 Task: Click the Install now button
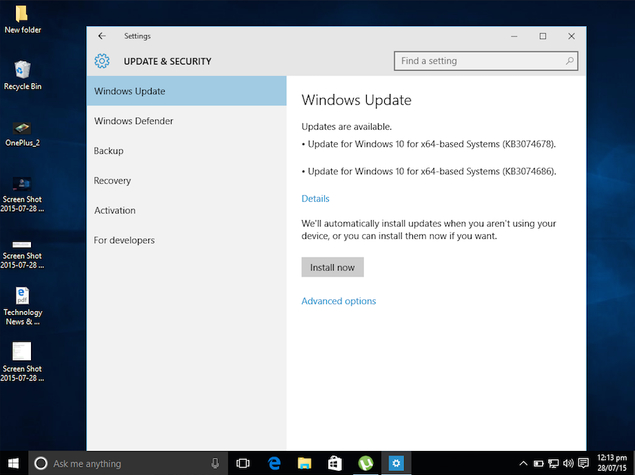point(332,267)
